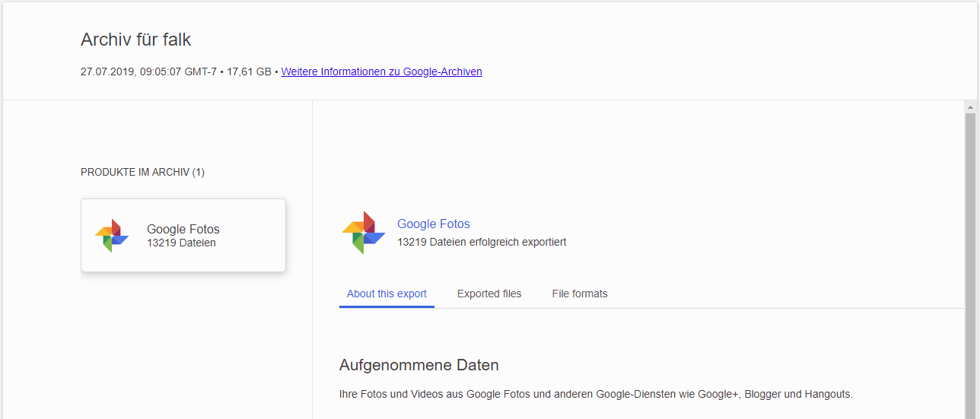
Task: Click the scrollbar up arrow
Action: tap(970, 106)
